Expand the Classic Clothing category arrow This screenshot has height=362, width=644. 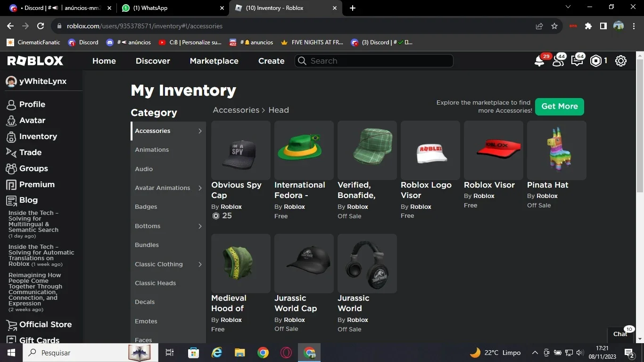[x=200, y=264]
